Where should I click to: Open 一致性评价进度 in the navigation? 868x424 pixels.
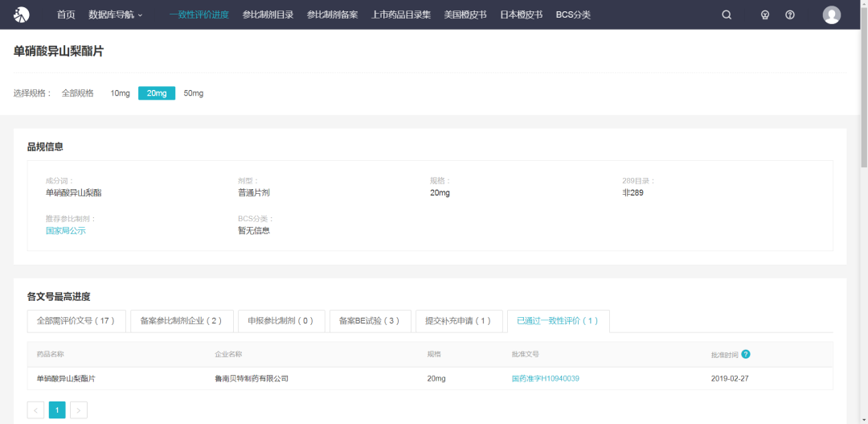[x=199, y=15]
